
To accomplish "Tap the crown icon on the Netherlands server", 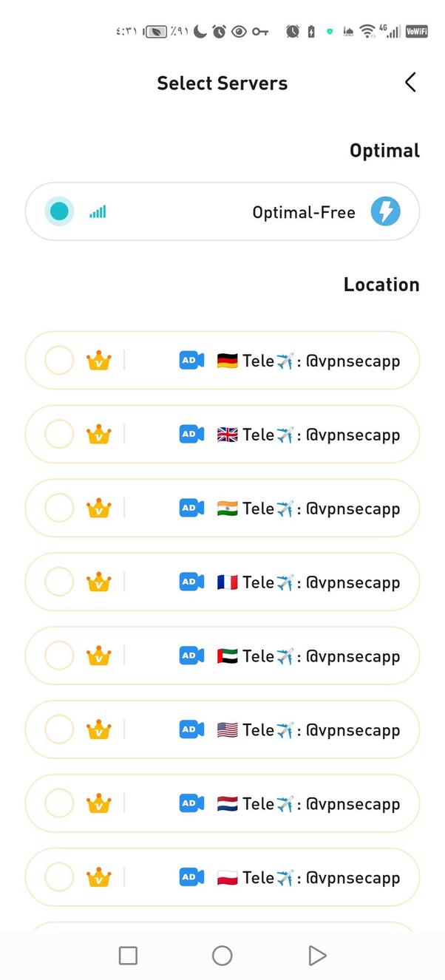I will coord(99,803).
